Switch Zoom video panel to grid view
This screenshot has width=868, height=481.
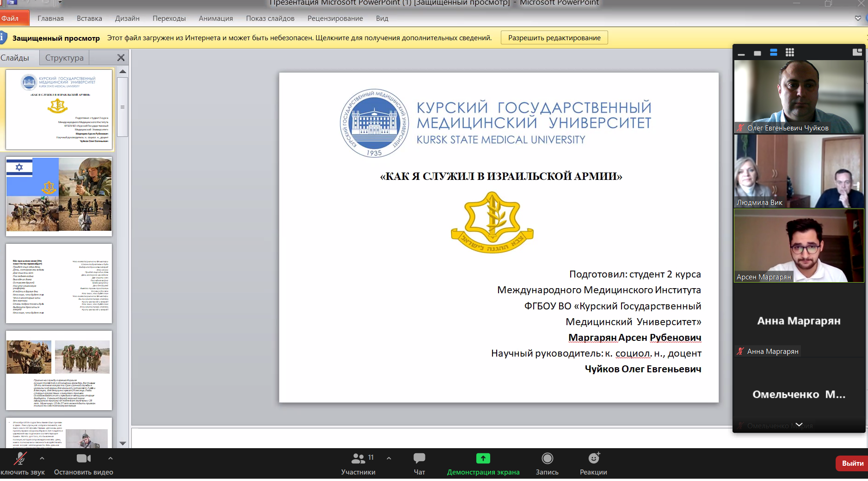tap(790, 53)
